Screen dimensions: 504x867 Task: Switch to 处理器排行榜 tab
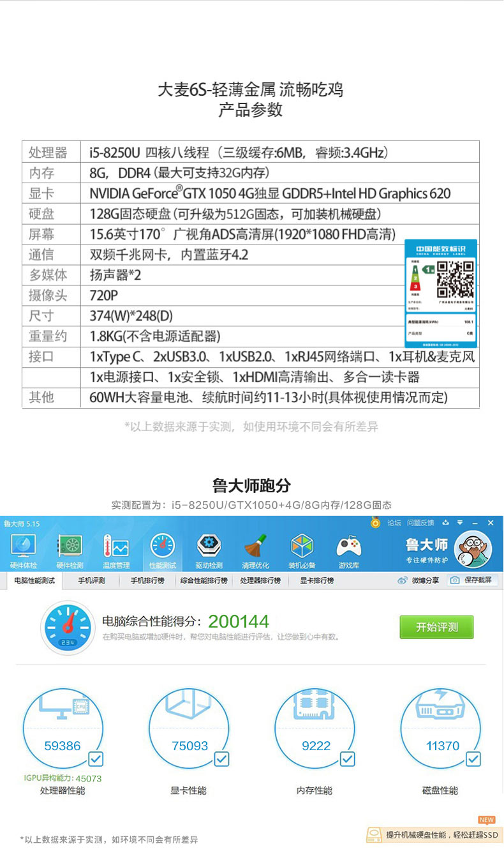pos(260,580)
